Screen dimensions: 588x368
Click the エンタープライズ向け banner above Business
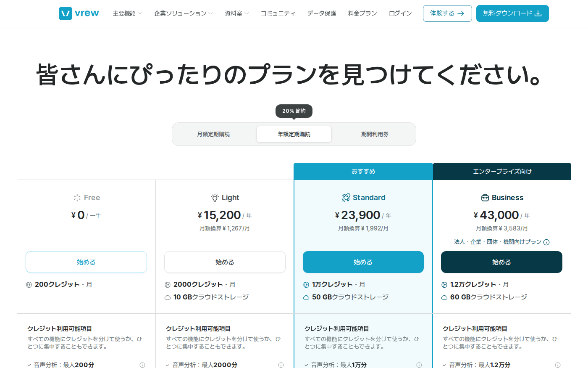[x=502, y=172]
